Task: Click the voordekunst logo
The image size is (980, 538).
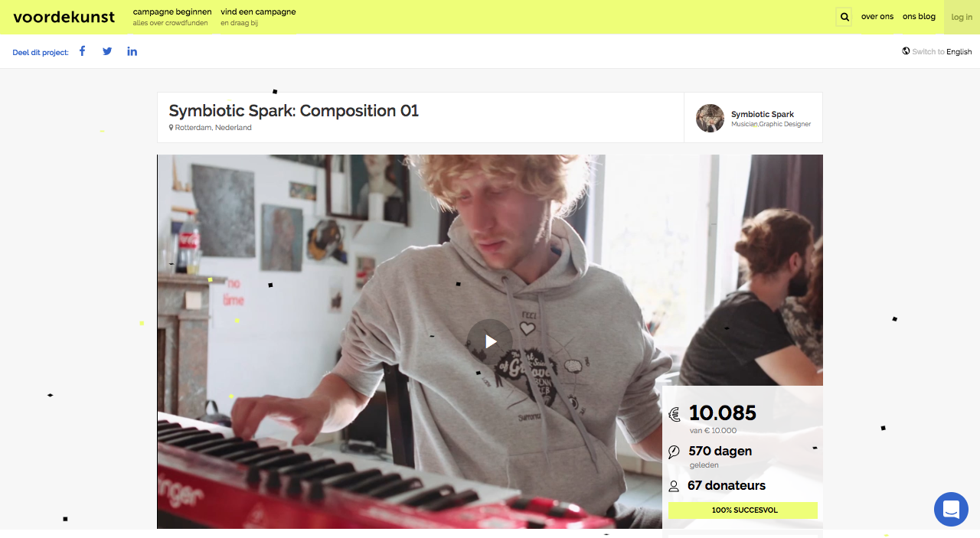Action: (64, 17)
